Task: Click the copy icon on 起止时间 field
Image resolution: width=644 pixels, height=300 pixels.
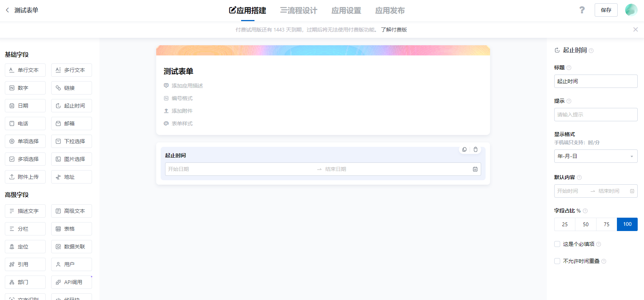Action: point(464,149)
